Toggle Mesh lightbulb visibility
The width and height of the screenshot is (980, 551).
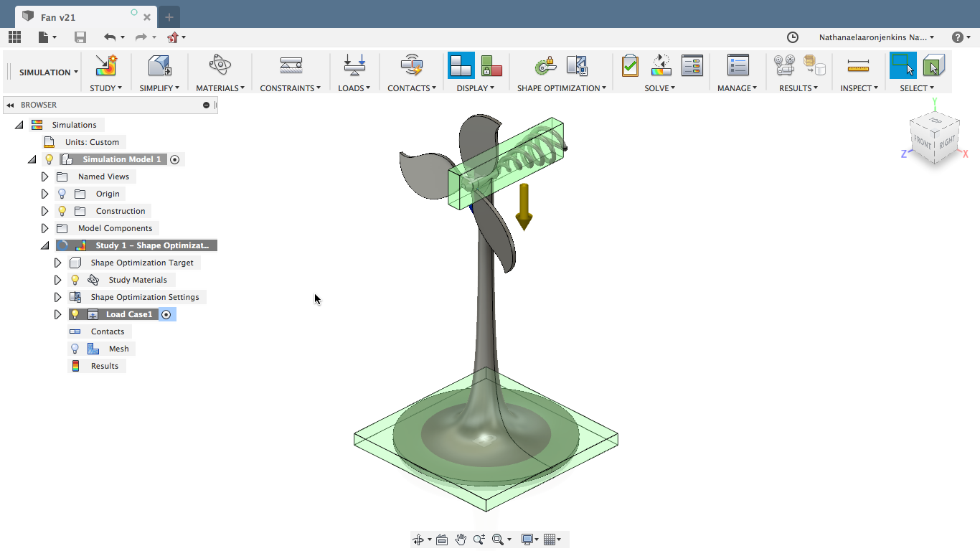coord(75,349)
